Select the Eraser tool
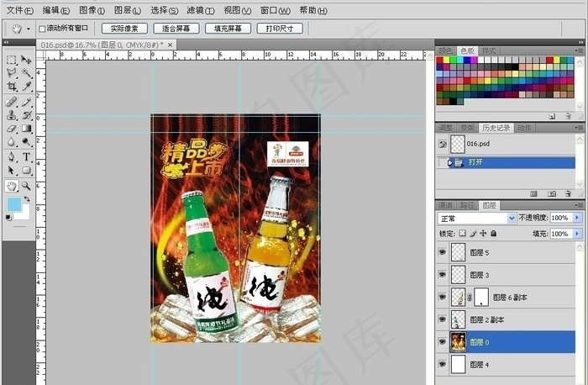Viewport: 588px width, 385px height. (11, 129)
